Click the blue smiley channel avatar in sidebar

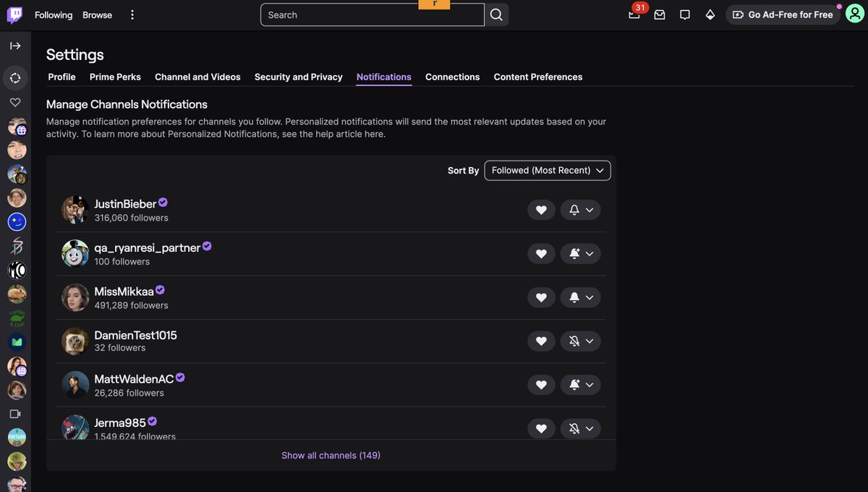pos(17,222)
